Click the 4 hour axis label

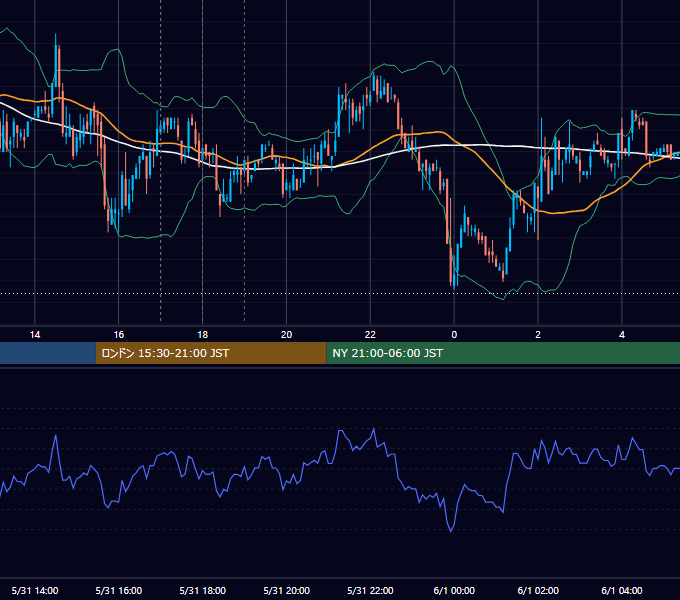coord(622,335)
